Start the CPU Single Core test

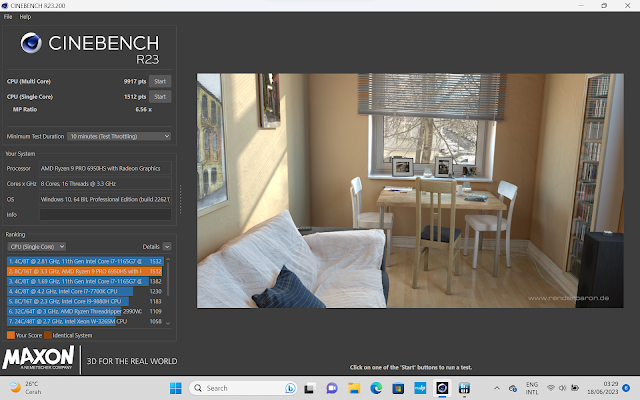160,97
